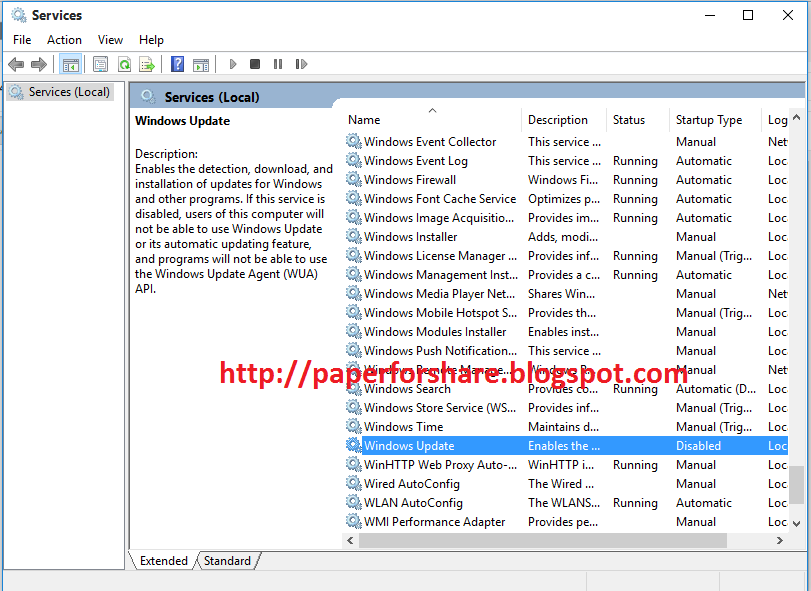Screen dimensions: 811x591
Task: Click the gear icon of WLAN AutoConfig
Action: pos(354,503)
